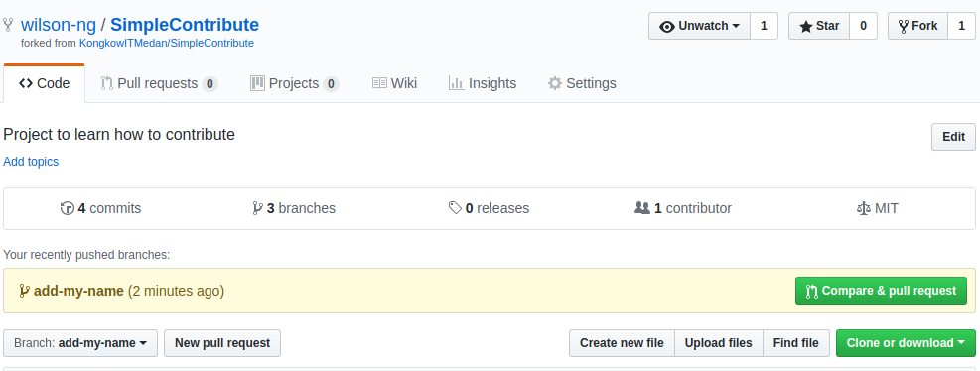The height and width of the screenshot is (371, 980).
Task: Open the Wiki tab
Action: [394, 83]
